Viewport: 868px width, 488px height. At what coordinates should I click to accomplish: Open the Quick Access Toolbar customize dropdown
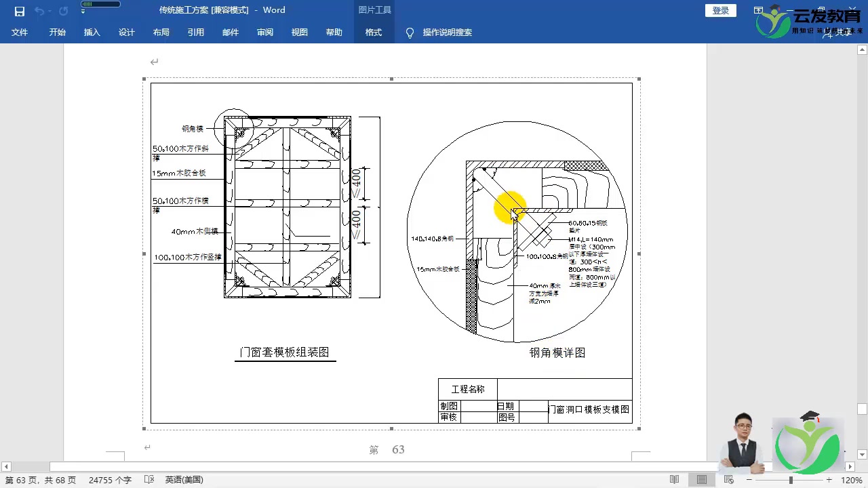(x=83, y=10)
